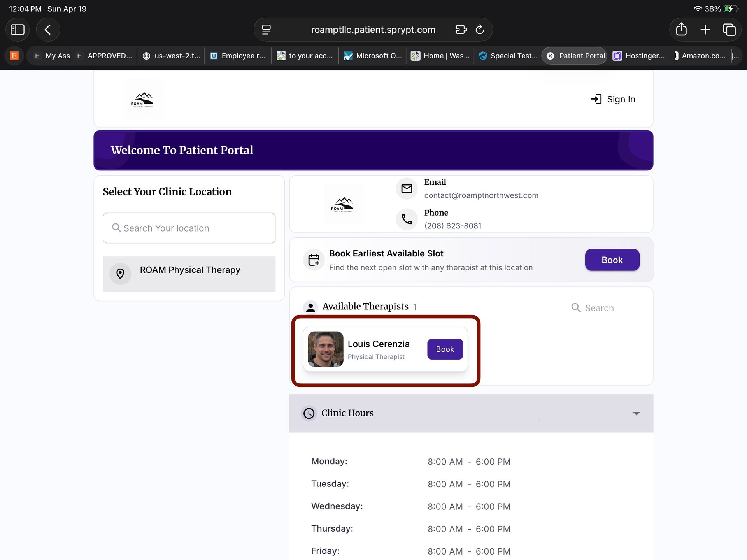Viewport: 747px width, 560px height.
Task: Book with Louis Cerenzia
Action: pos(445,349)
